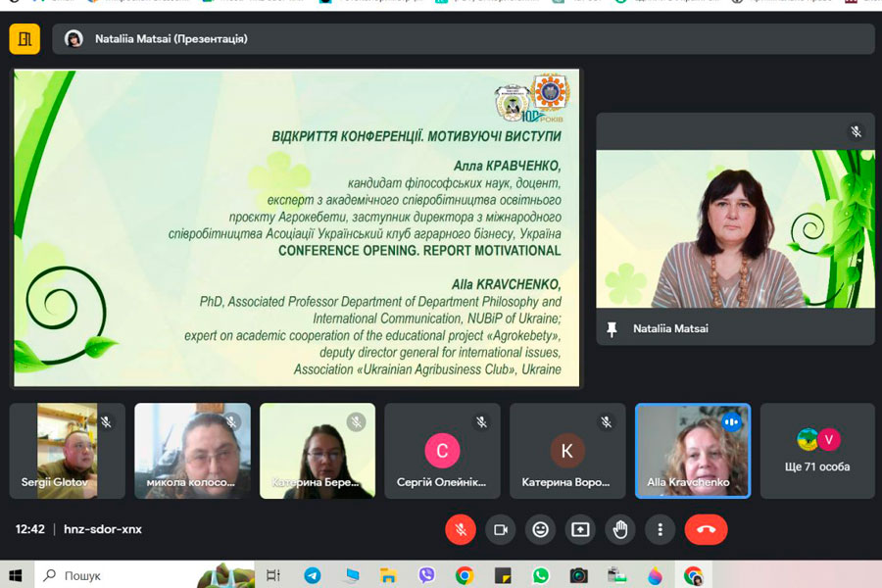
Task: Open the Camera app from the taskbar
Action: coord(578,575)
